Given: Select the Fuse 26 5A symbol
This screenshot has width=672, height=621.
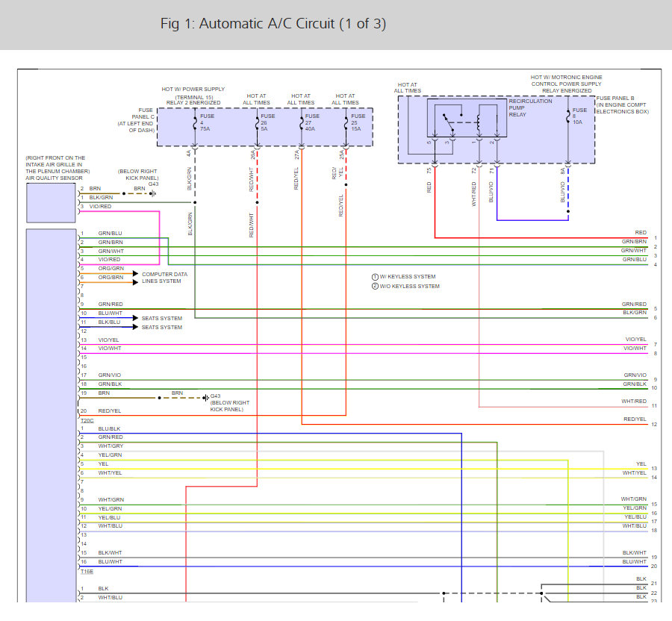Looking at the screenshot, I should (257, 122).
